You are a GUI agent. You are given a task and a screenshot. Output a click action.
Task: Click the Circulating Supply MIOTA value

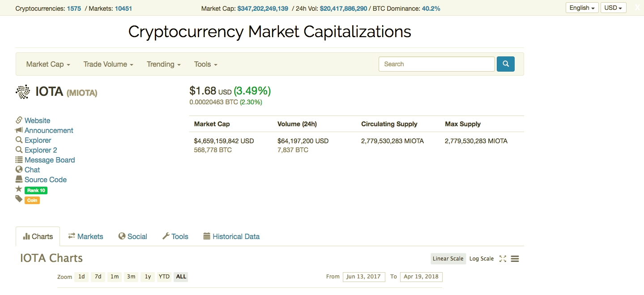pos(392,141)
